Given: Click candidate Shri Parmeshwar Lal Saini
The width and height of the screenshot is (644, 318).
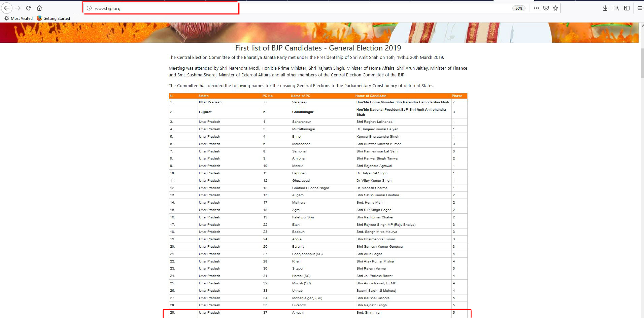Looking at the screenshot, I should pos(377,151).
